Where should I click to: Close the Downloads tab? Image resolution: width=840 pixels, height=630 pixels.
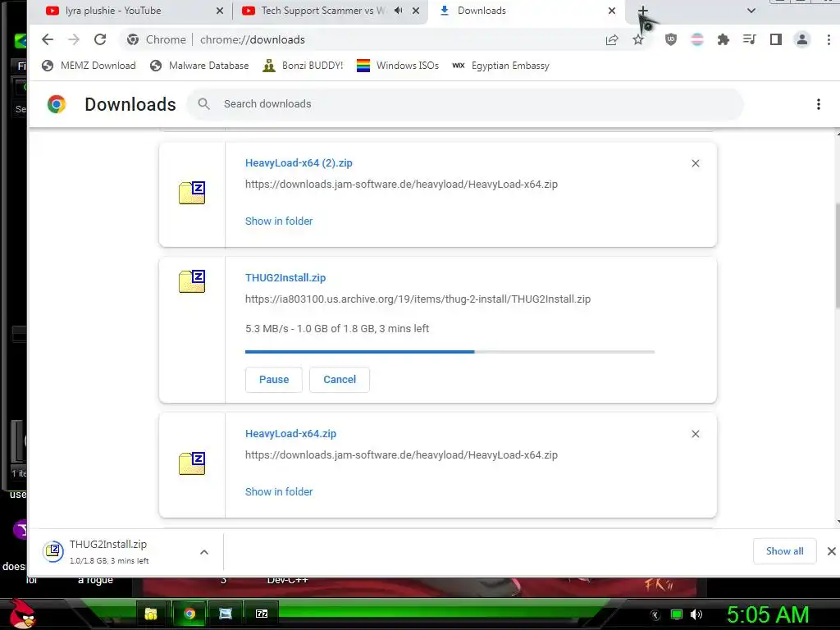pyautogui.click(x=612, y=11)
